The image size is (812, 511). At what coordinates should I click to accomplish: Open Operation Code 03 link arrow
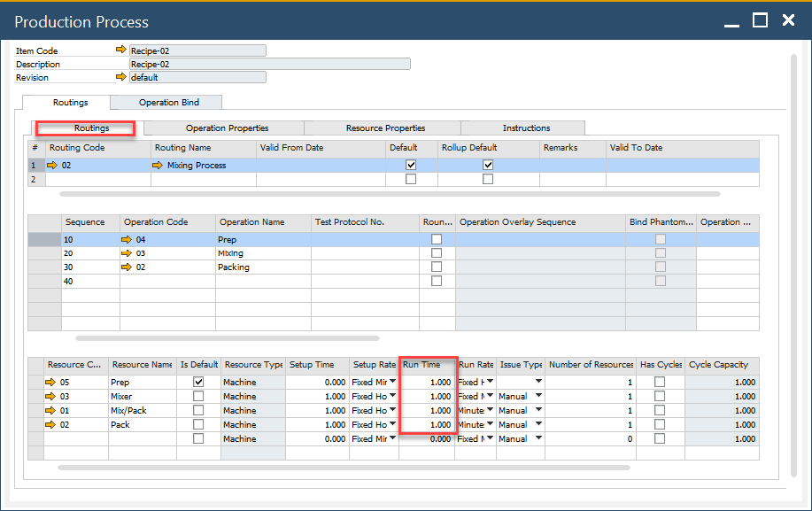click(127, 253)
